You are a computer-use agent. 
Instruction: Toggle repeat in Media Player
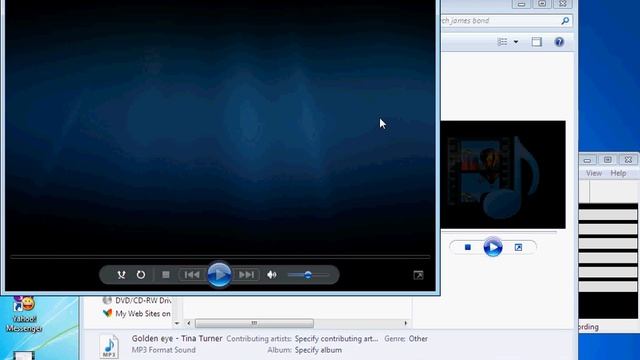point(141,275)
